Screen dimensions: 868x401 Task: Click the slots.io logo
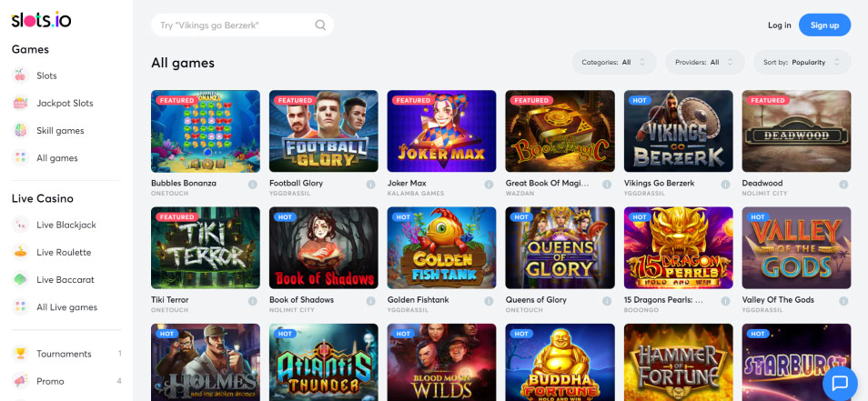pos(42,20)
